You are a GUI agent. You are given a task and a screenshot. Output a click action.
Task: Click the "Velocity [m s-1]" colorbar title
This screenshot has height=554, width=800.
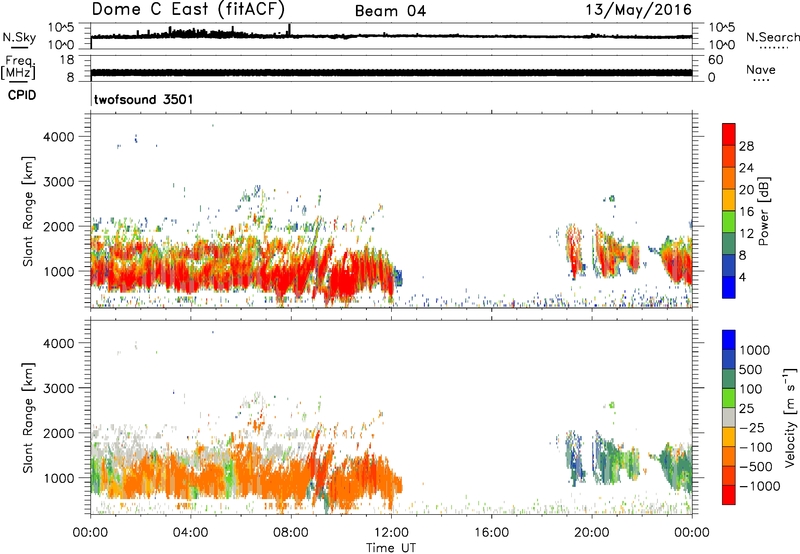(x=790, y=417)
